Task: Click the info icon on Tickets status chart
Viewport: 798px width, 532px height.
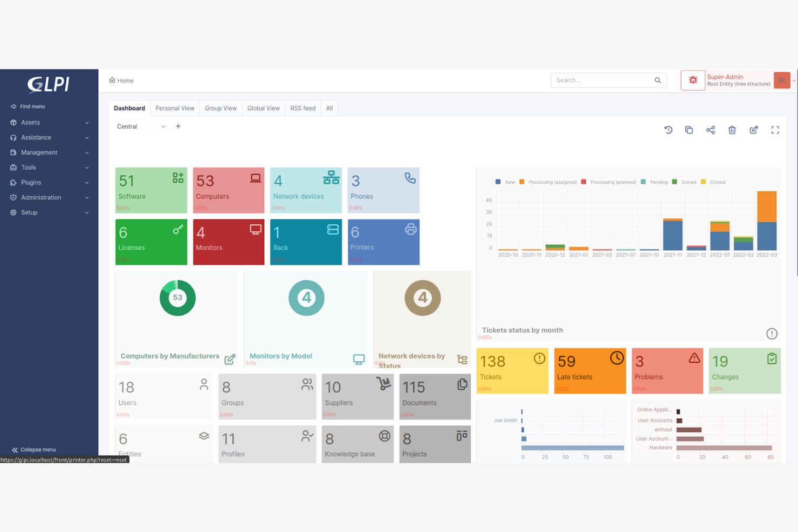Action: (772, 334)
